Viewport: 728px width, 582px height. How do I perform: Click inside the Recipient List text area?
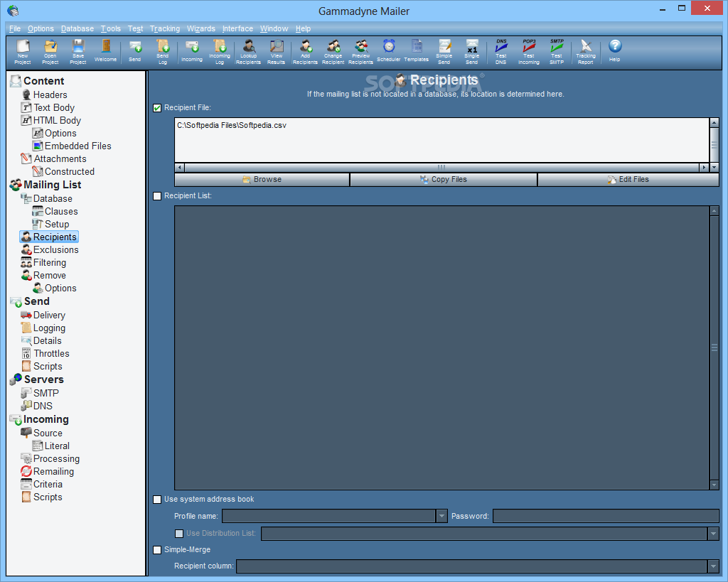coord(441,347)
